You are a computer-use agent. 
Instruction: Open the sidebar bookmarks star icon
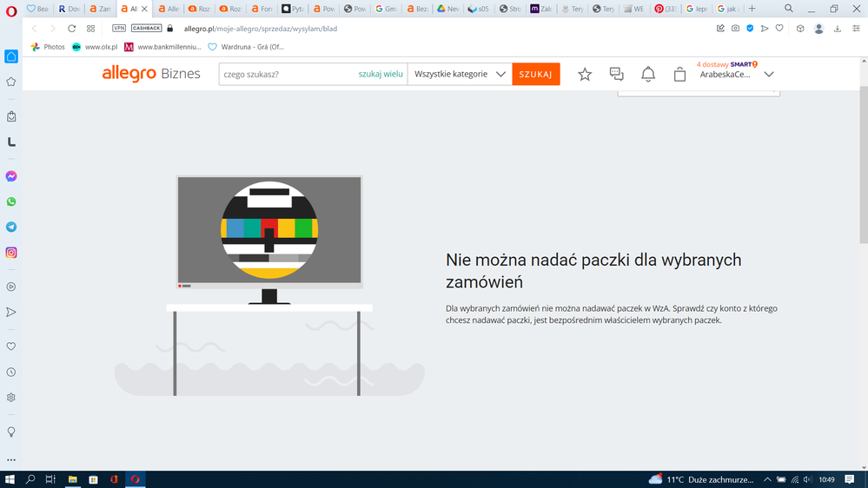click(11, 82)
